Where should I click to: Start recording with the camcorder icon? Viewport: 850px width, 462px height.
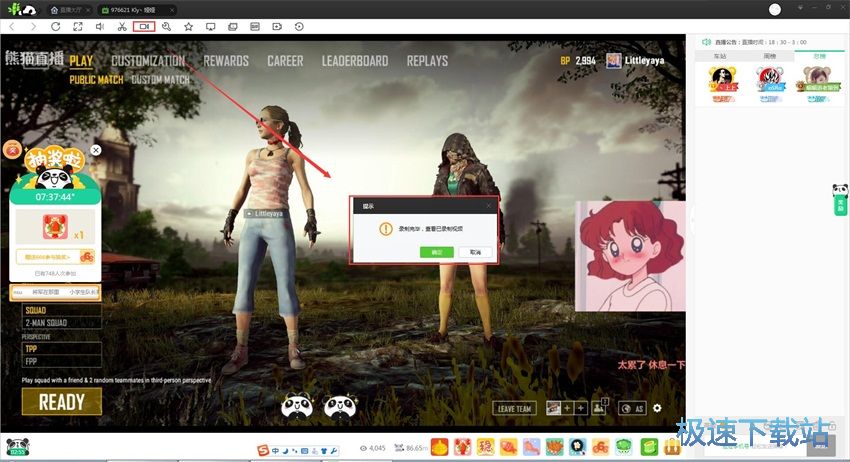[144, 27]
